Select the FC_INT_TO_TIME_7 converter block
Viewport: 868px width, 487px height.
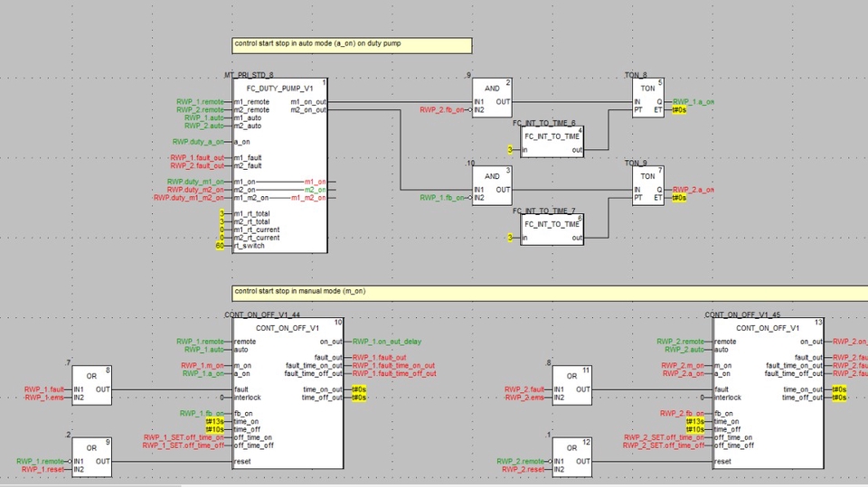click(x=552, y=231)
